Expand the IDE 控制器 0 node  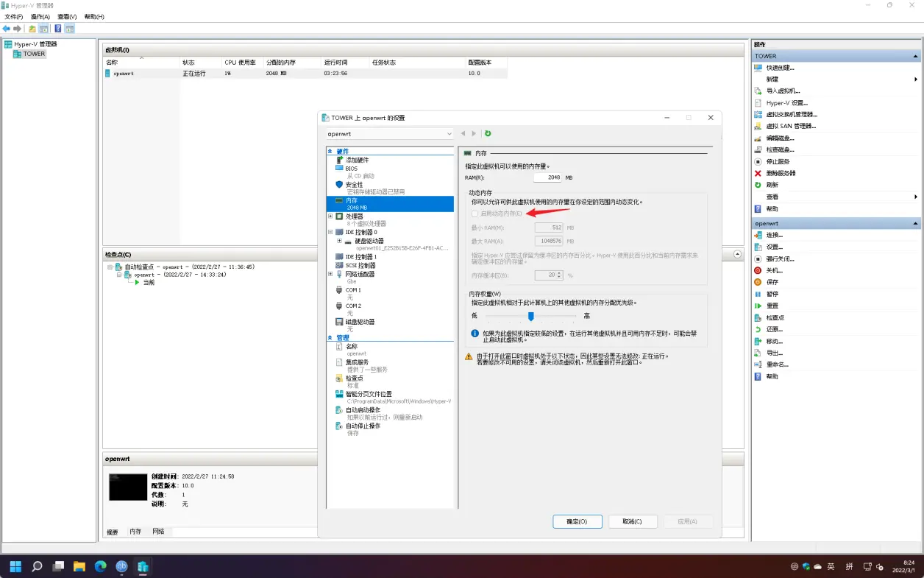[330, 232]
